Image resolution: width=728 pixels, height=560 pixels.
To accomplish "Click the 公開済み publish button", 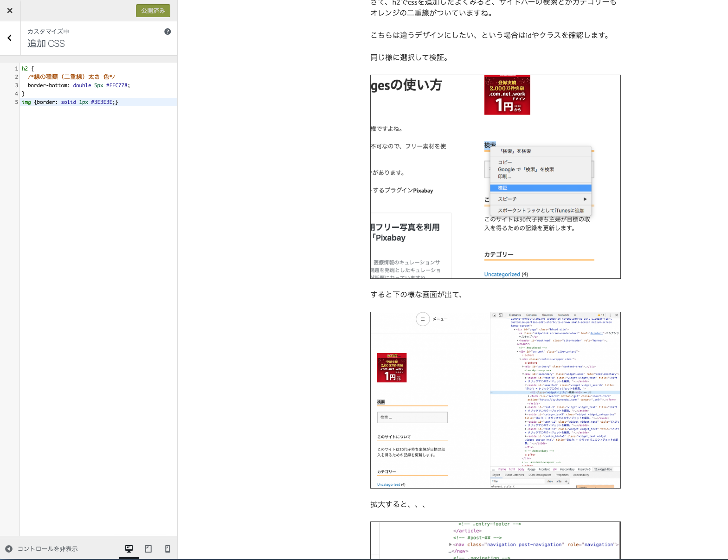I will 153,11.
